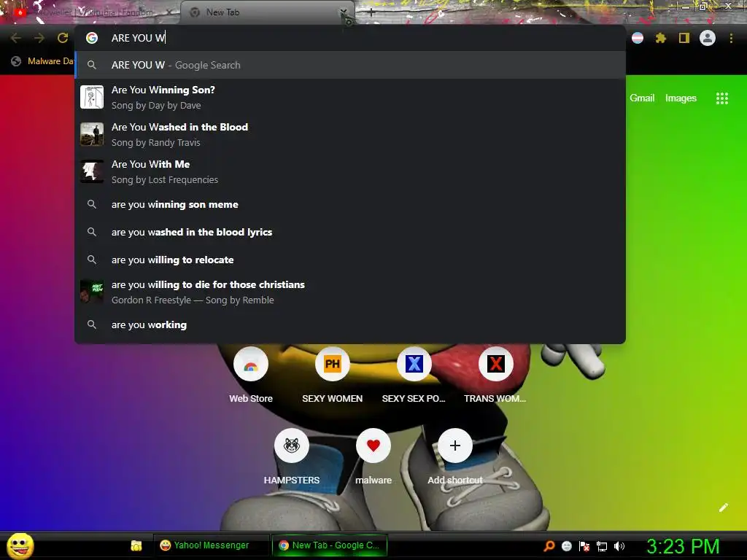The image size is (747, 560).
Task: Select 'are you willing to die for those christians'
Action: [x=350, y=292]
